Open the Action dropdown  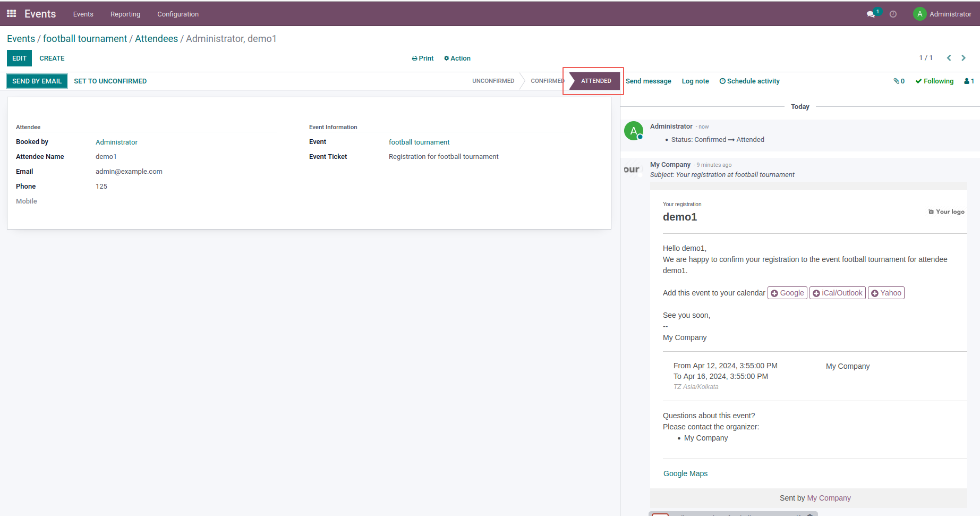[x=457, y=58]
